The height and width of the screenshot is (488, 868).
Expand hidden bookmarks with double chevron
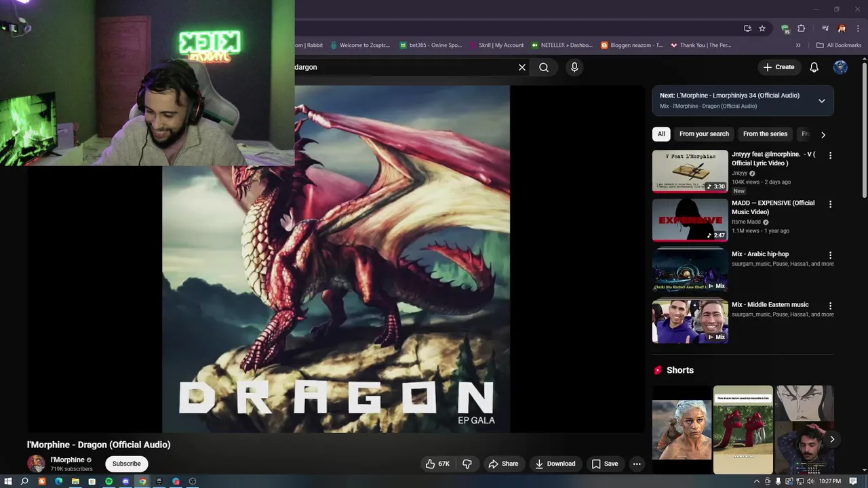798,45
